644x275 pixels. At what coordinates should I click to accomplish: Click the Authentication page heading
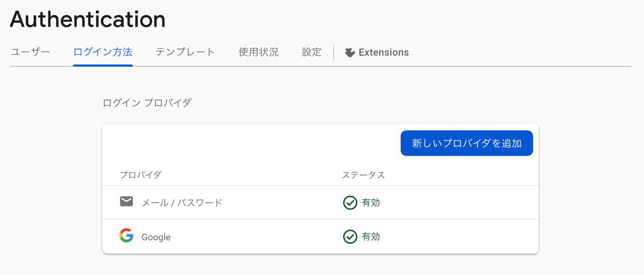tap(87, 19)
